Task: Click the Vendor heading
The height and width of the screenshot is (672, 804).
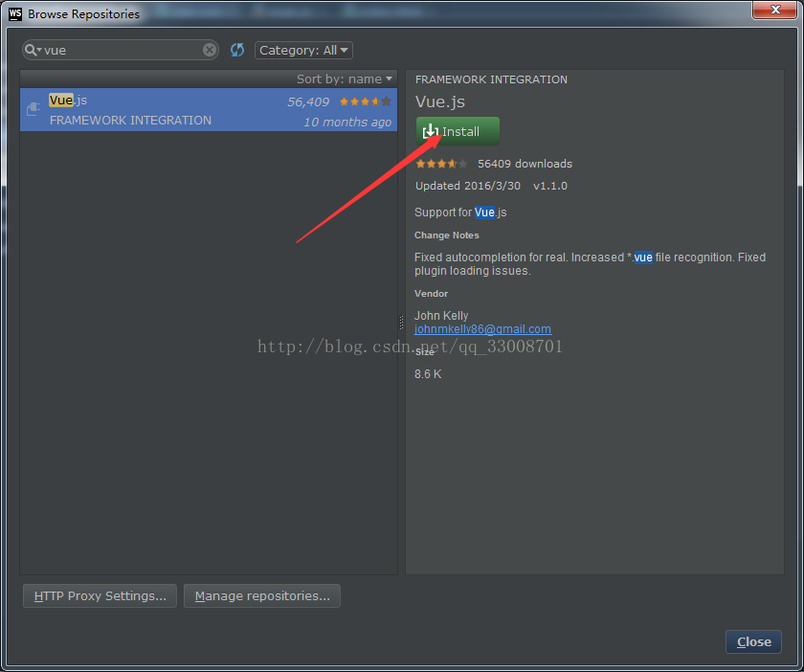Action: tap(432, 294)
